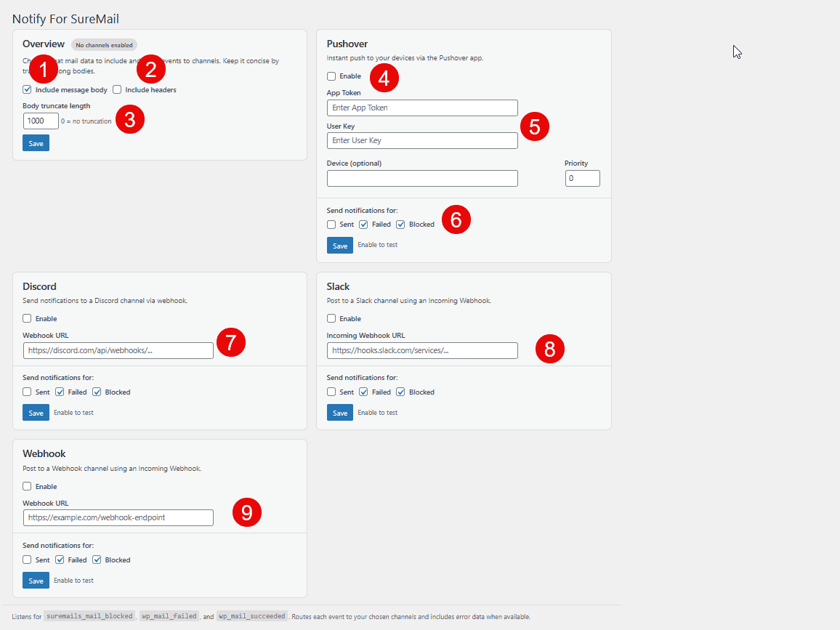Image resolution: width=840 pixels, height=630 pixels.
Task: Check Sent notifications for Slack
Action: point(331,392)
